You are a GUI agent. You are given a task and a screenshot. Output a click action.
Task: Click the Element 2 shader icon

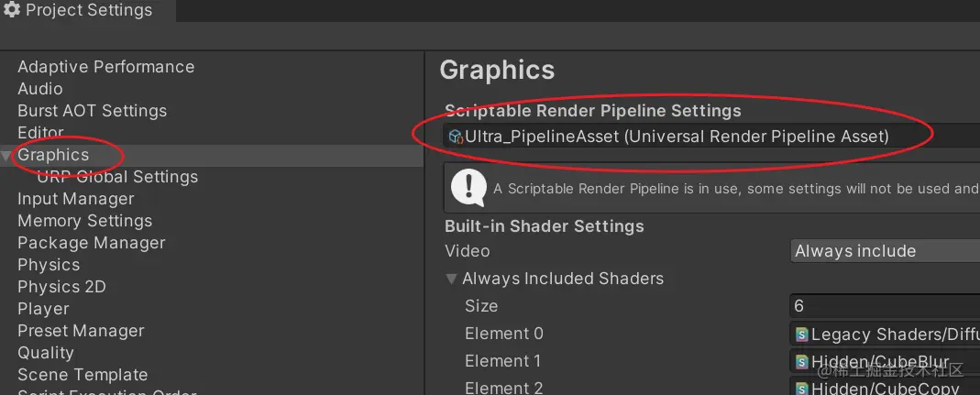[801, 389]
